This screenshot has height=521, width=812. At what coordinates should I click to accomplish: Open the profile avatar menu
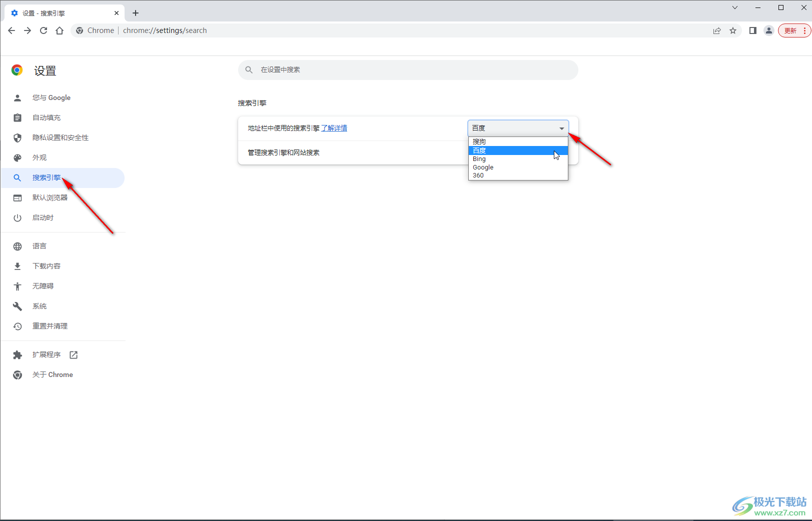pos(769,30)
